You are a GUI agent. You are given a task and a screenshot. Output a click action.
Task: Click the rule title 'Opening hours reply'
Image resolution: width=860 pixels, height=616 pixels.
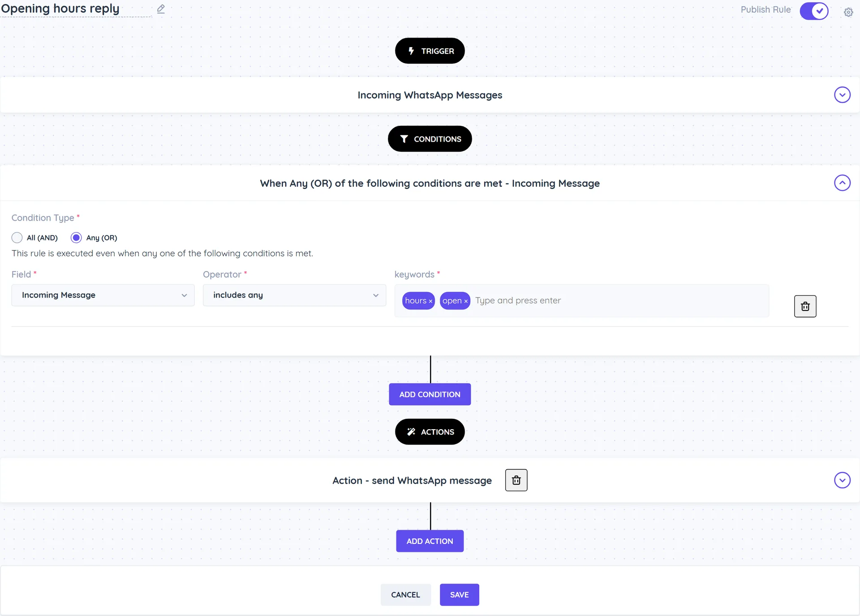coord(60,9)
